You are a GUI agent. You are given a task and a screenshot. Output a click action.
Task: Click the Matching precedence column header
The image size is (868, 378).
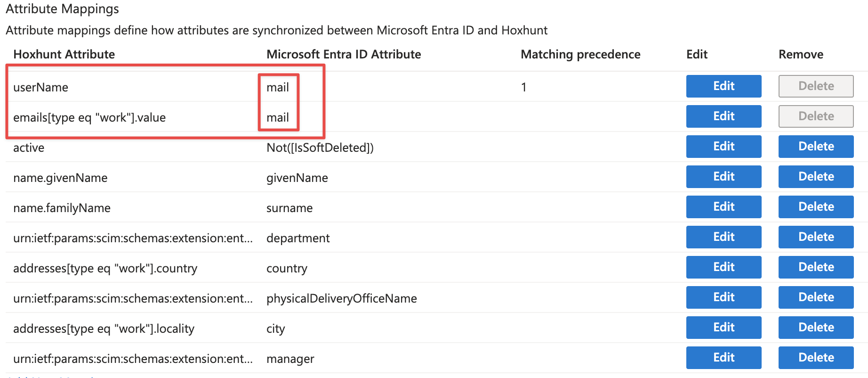(580, 55)
